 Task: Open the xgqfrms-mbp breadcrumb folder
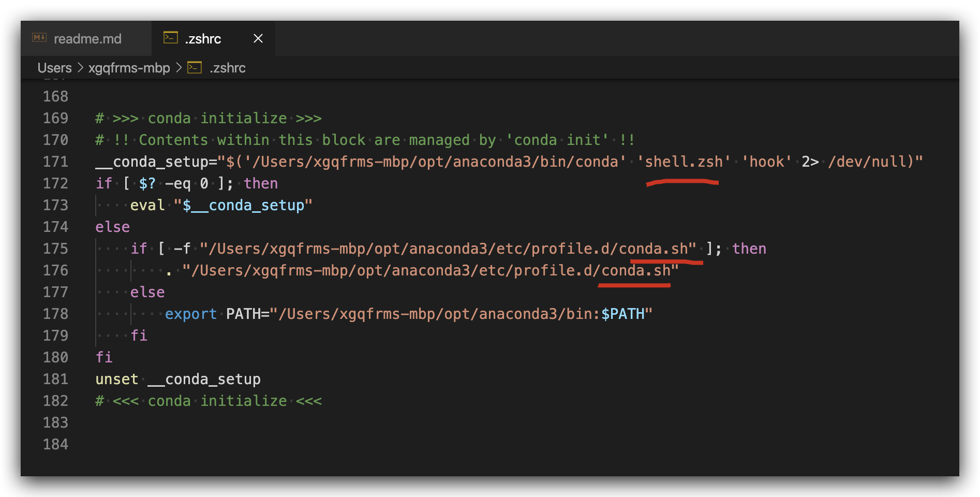click(129, 68)
